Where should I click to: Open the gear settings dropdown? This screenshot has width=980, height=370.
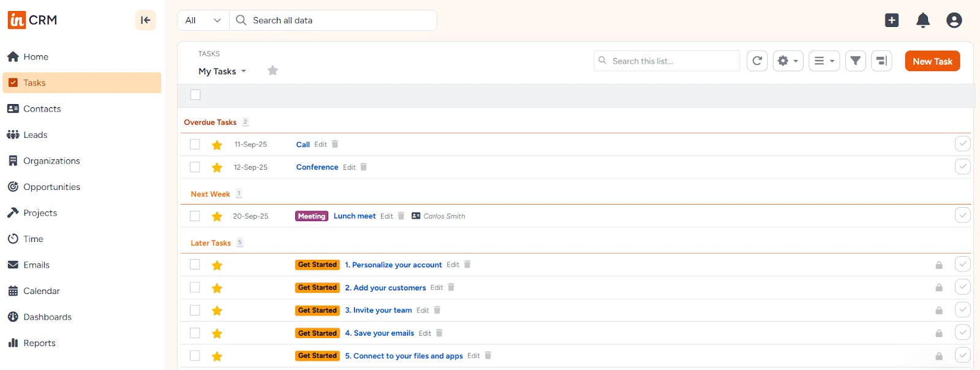click(x=788, y=61)
